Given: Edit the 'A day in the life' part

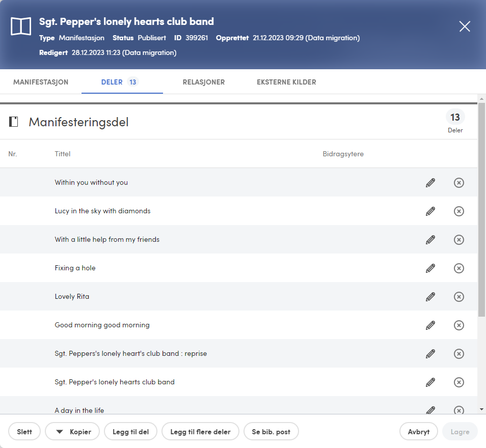Looking at the screenshot, I should click(x=430, y=410).
